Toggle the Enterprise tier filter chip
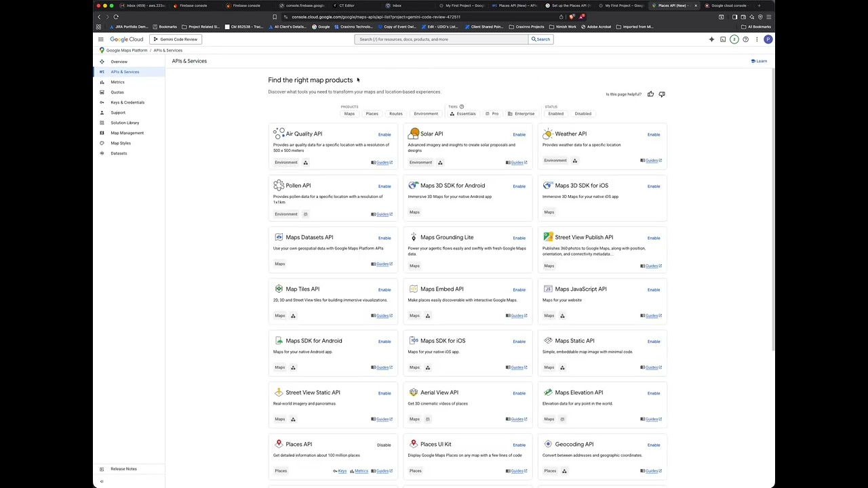This screenshot has height=488, width=868. pos(521,114)
